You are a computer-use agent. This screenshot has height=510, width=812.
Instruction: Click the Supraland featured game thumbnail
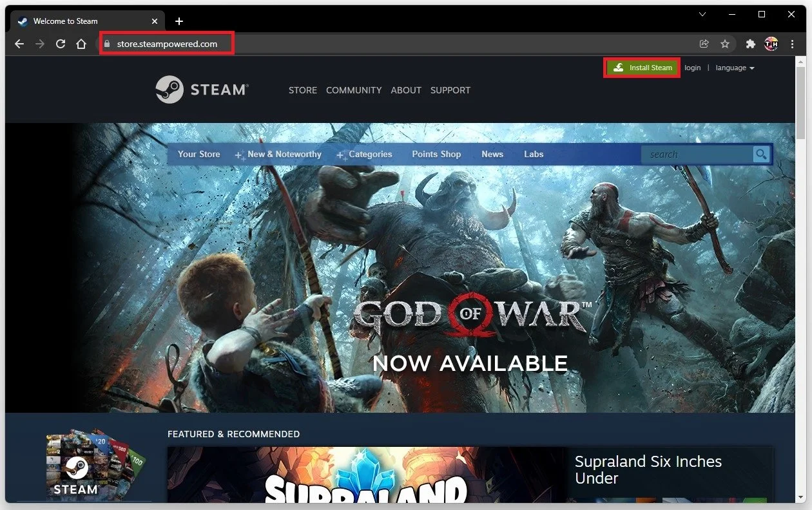pos(367,475)
